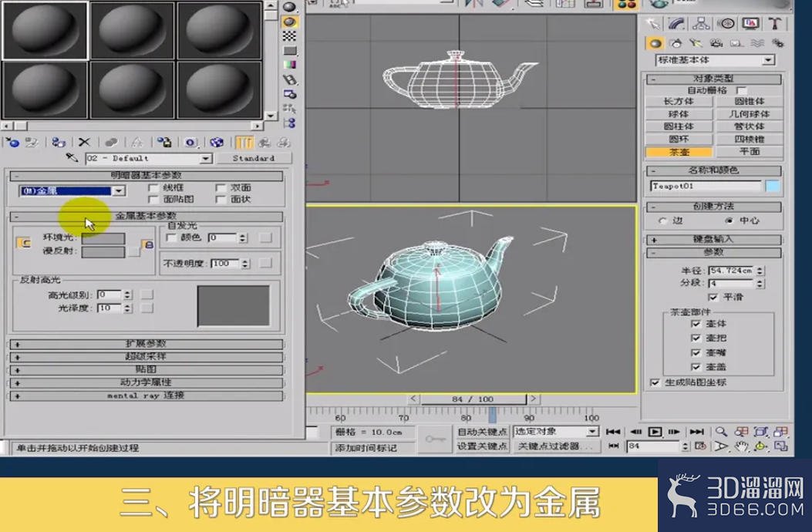Click the 关键点过滤器 button
The height and width of the screenshot is (532, 812).
point(555,446)
